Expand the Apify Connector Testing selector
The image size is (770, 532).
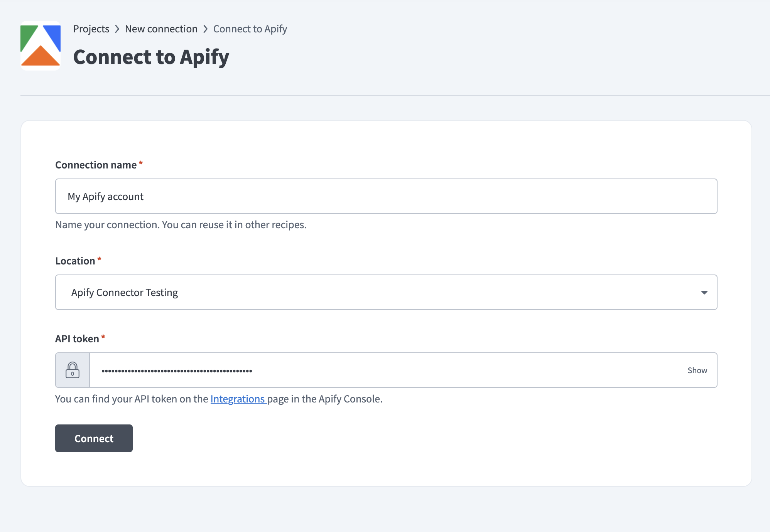pyautogui.click(x=386, y=292)
